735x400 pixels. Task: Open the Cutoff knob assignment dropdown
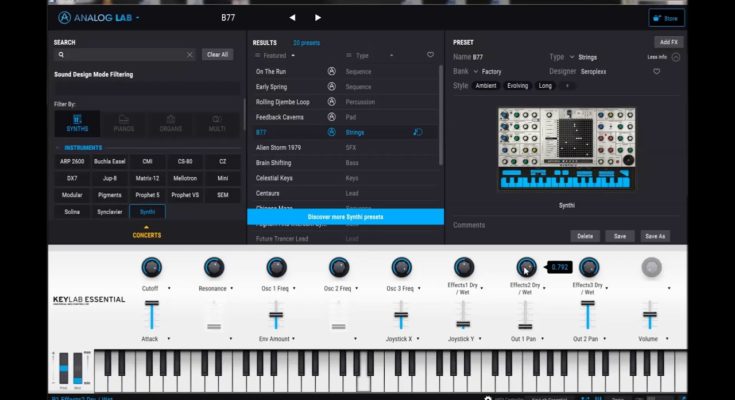[x=170, y=288]
